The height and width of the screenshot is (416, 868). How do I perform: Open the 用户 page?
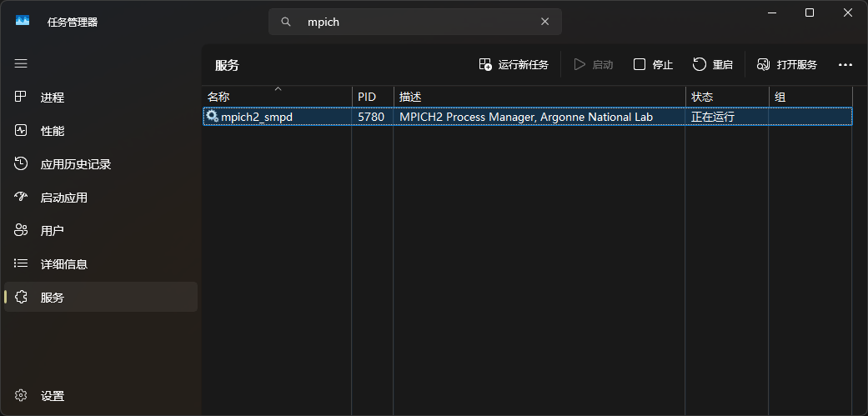(x=101, y=230)
